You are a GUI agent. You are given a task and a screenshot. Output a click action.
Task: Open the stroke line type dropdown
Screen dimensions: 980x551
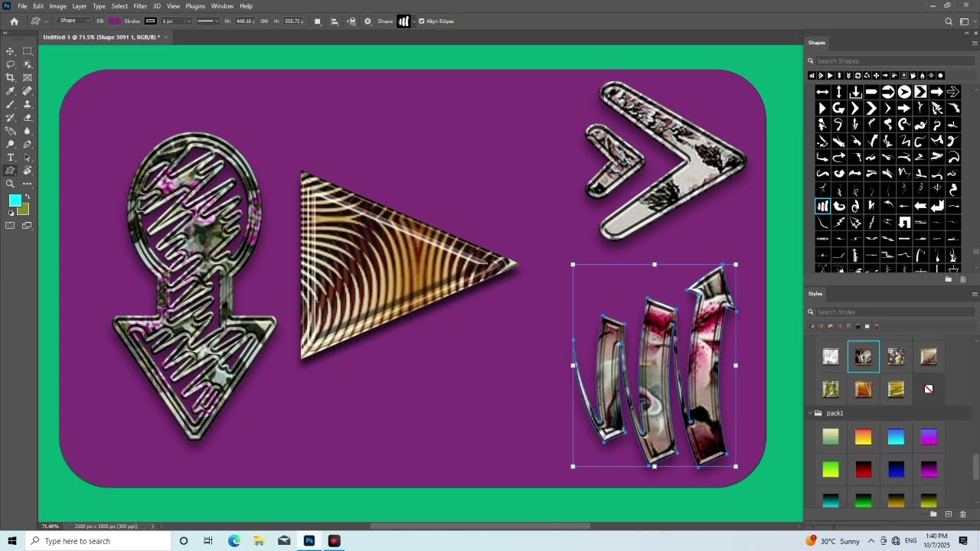(x=207, y=21)
